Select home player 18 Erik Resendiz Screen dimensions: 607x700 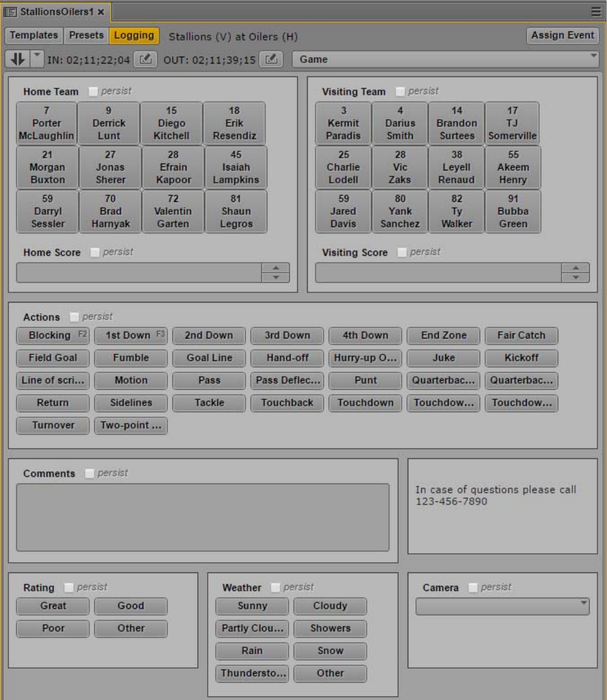[235, 123]
